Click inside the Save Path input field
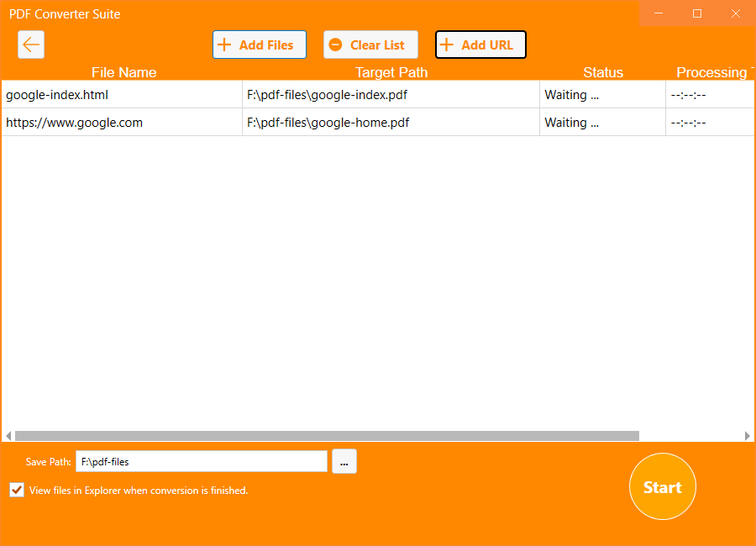Viewport: 756px width, 546px height. point(202,461)
